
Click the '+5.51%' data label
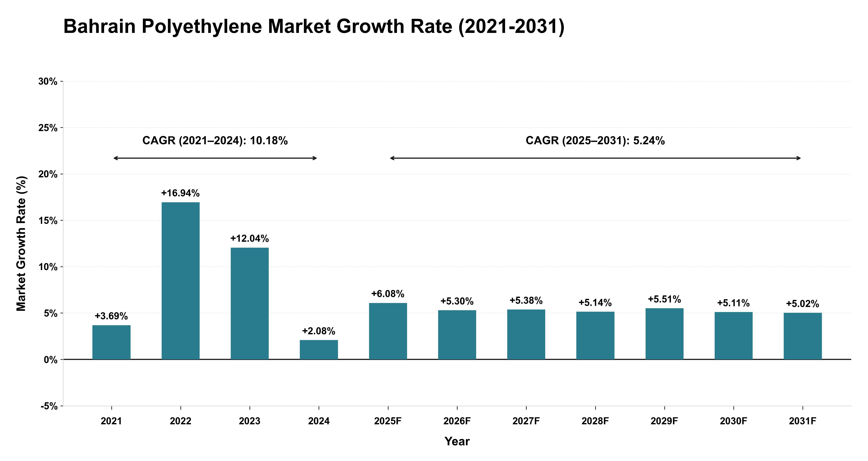point(665,299)
